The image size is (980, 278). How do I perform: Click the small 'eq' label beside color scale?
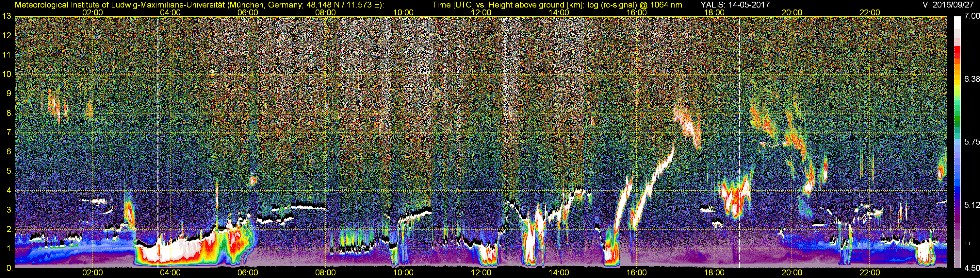point(968,243)
